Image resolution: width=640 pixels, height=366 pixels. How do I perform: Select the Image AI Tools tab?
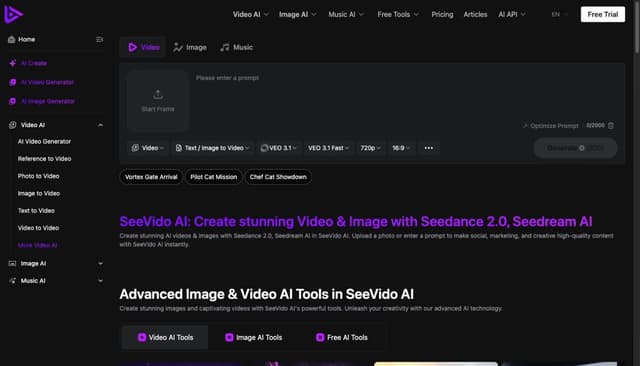(253, 338)
